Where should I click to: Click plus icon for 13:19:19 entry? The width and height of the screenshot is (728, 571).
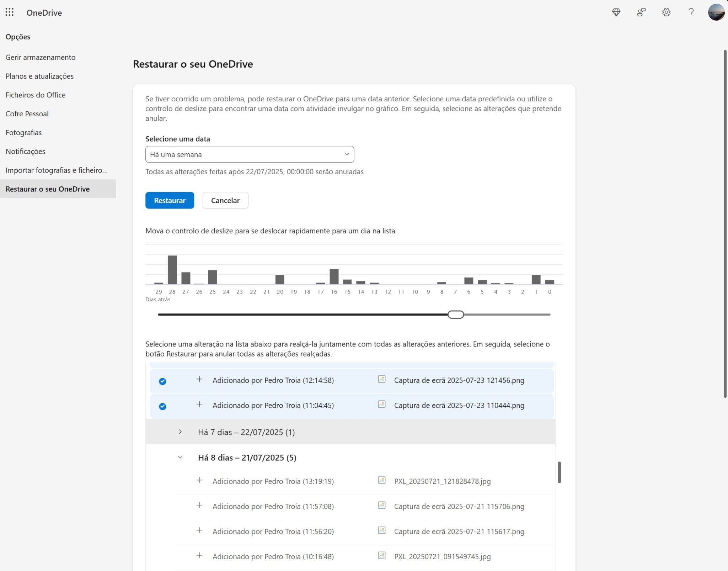[199, 480]
